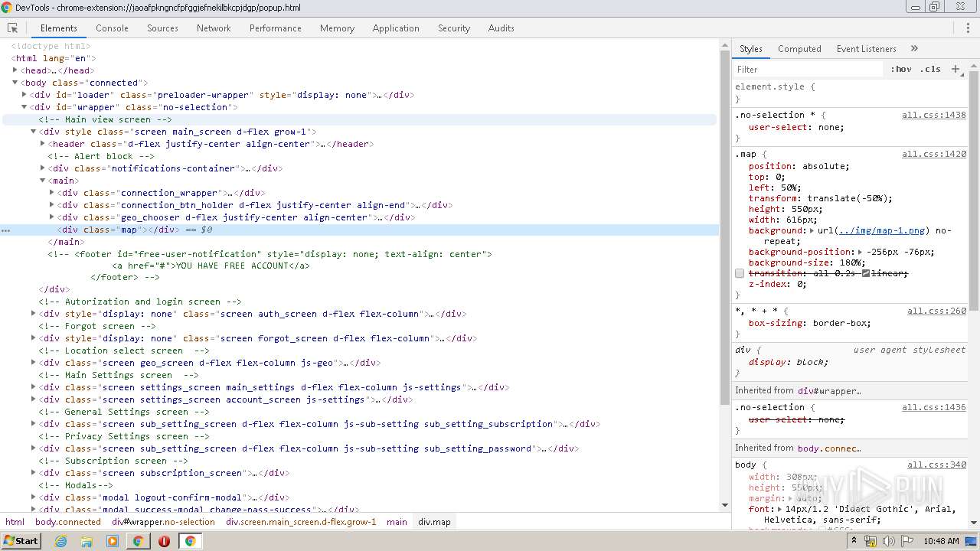The height and width of the screenshot is (551, 980).
Task: Follow the ../img/map-1.png url link
Action: pos(882,230)
